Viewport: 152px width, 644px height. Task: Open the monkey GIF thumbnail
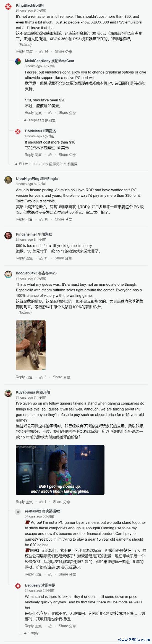click(31, 345)
